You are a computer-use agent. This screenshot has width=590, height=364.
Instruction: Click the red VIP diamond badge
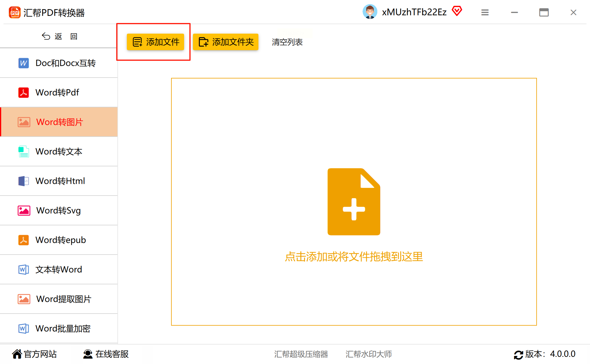point(457,11)
